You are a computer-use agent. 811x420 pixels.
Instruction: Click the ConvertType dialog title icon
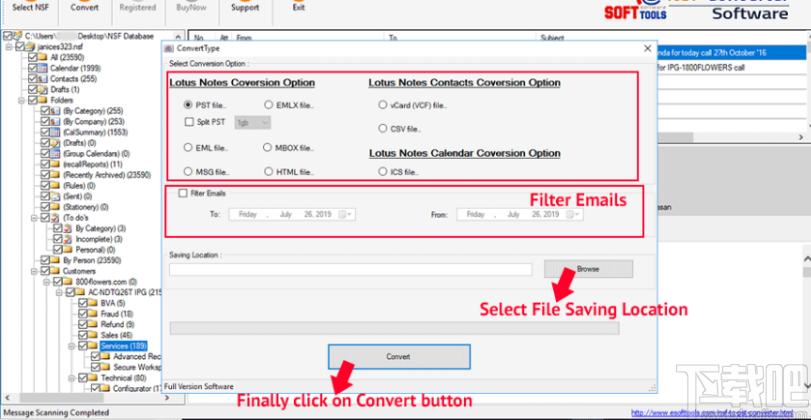pyautogui.click(x=169, y=48)
